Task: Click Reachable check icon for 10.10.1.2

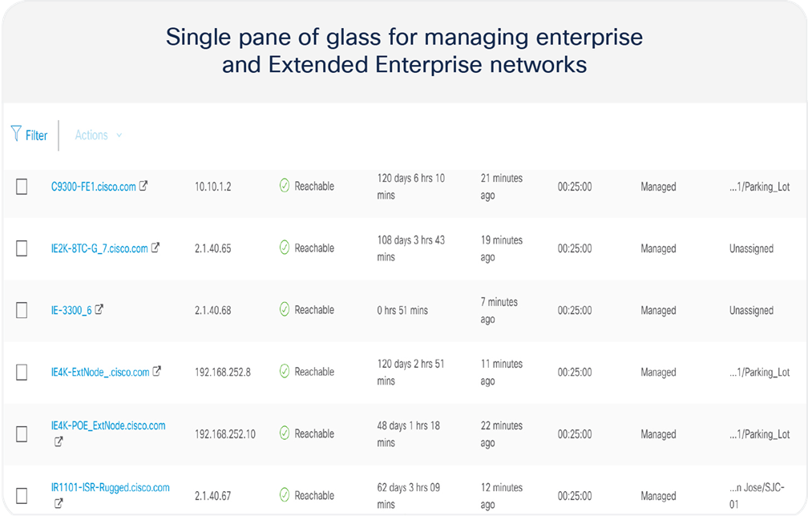Action: point(285,185)
